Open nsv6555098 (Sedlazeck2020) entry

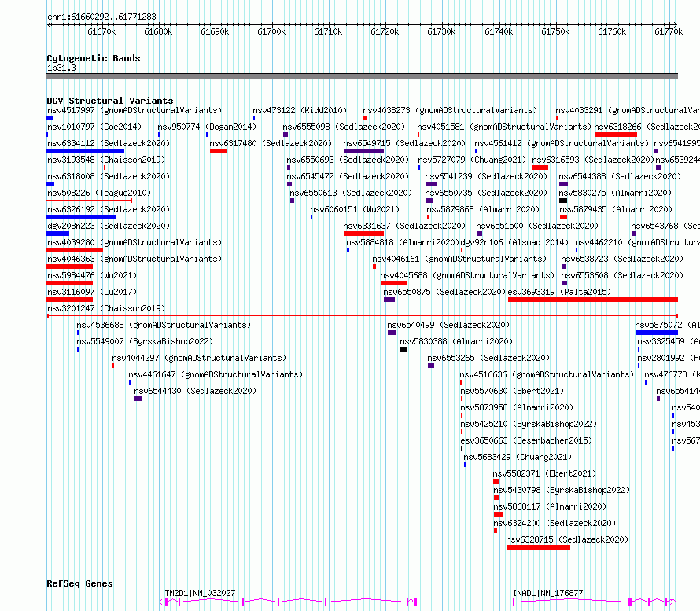[344, 127]
